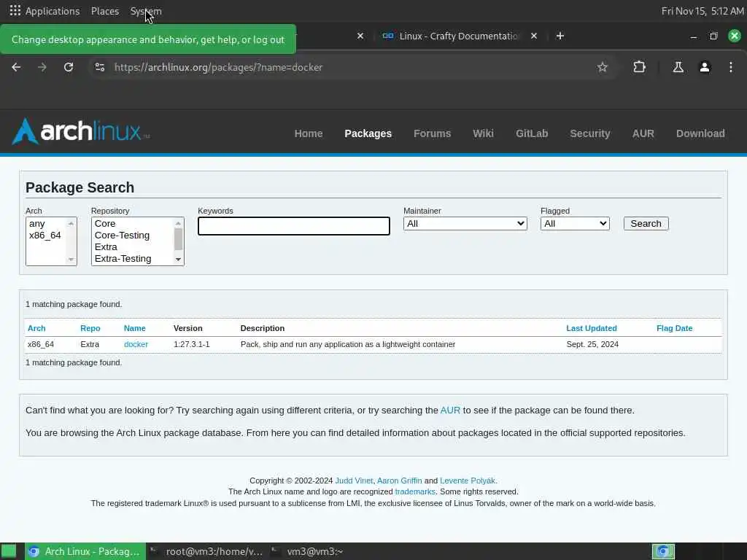The height and width of the screenshot is (560, 747).
Task: Click the forward navigation arrow
Action: tap(42, 67)
